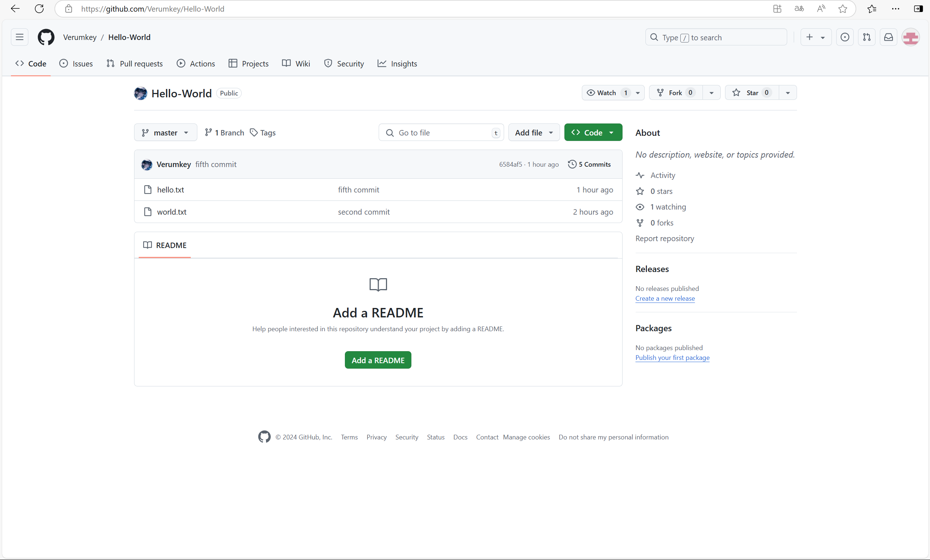The image size is (930, 560).
Task: Reload the page with the refresh icon
Action: [39, 9]
